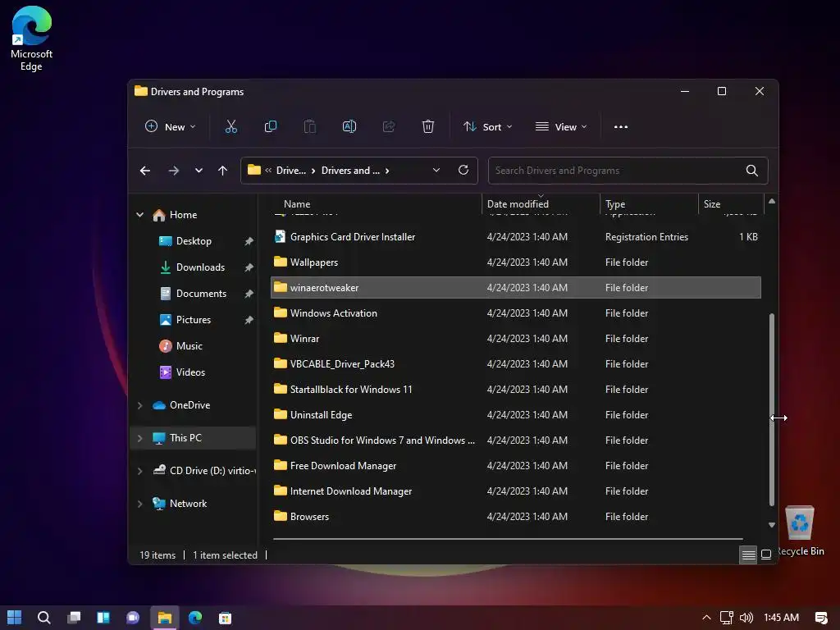Screen dimensions: 840x630
Task: Collapse the Home tree node
Action: [139, 215]
